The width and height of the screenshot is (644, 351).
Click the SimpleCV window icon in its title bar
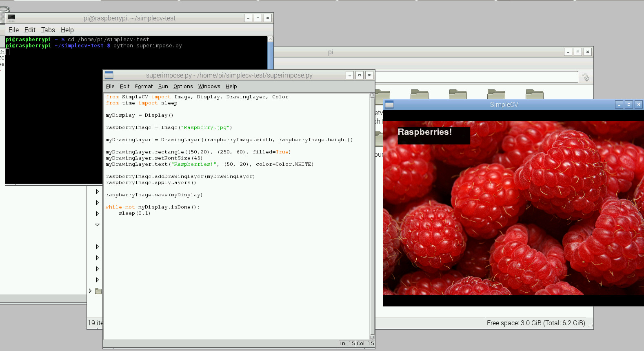click(x=389, y=104)
